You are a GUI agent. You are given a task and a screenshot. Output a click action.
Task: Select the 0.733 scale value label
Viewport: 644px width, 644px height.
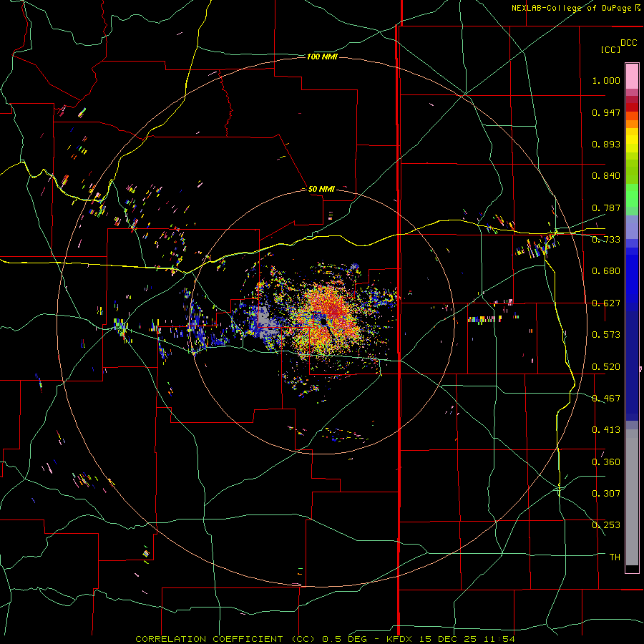606,240
